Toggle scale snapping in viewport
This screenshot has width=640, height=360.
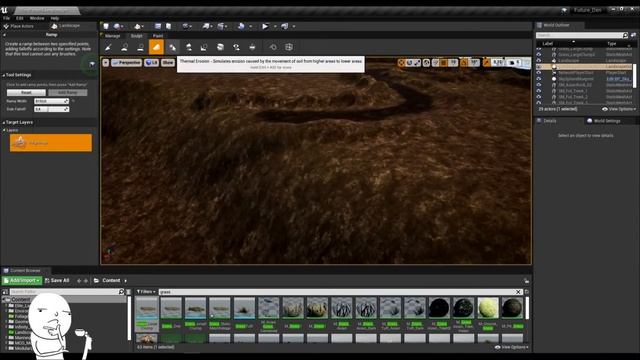point(487,62)
